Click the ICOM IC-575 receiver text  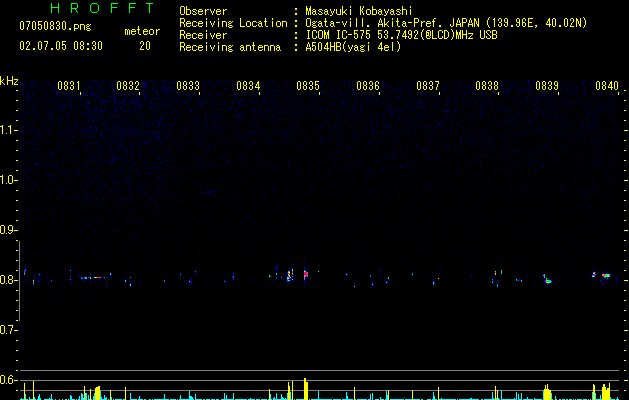[x=401, y=35]
